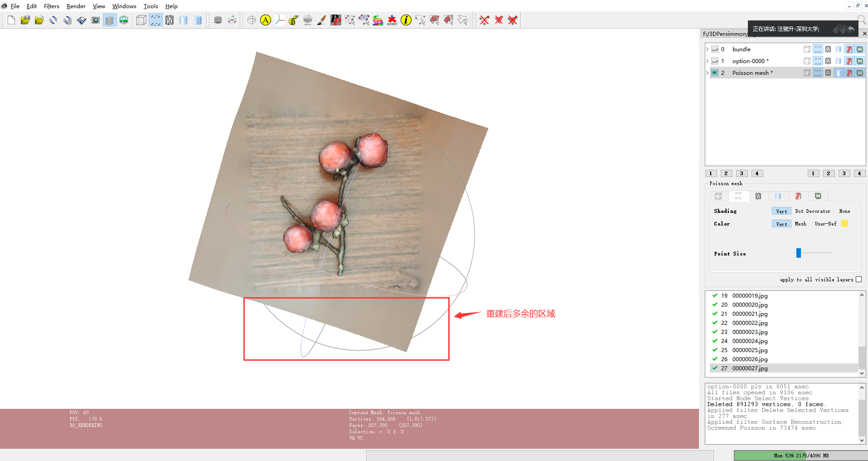Switch to bounding box tab in Poisson mesh panel
The width and height of the screenshot is (868, 461).
(x=718, y=196)
